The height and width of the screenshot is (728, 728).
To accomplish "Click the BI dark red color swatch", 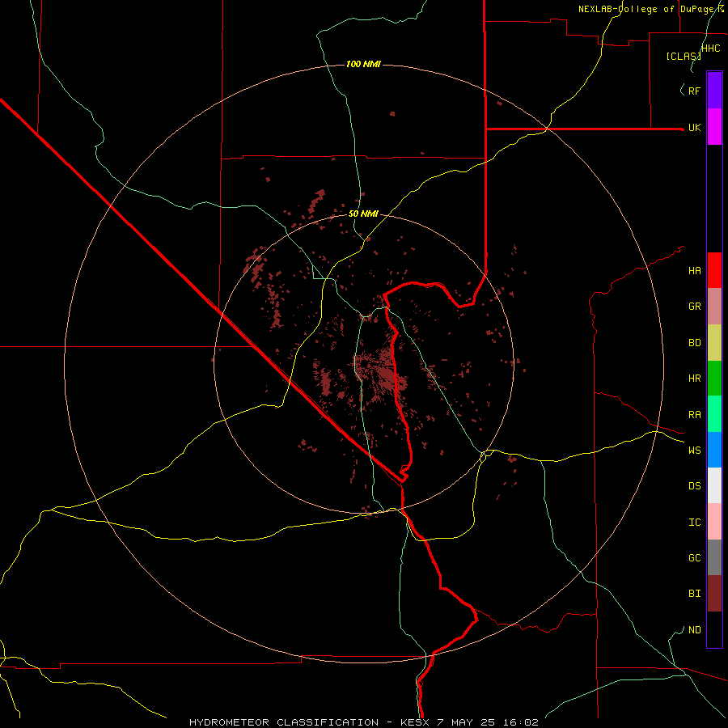I will [x=714, y=594].
